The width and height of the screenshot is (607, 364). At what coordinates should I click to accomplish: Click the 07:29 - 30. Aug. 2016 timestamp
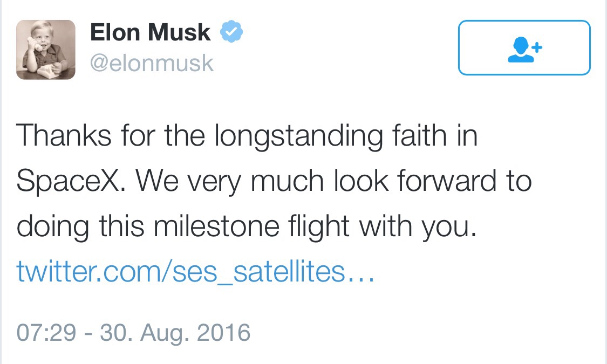[133, 332]
